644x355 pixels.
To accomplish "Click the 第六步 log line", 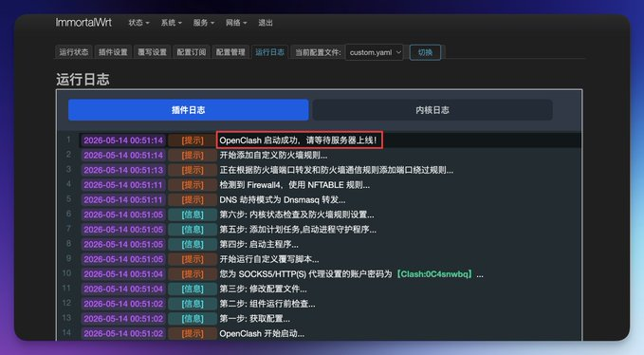I will coord(297,215).
